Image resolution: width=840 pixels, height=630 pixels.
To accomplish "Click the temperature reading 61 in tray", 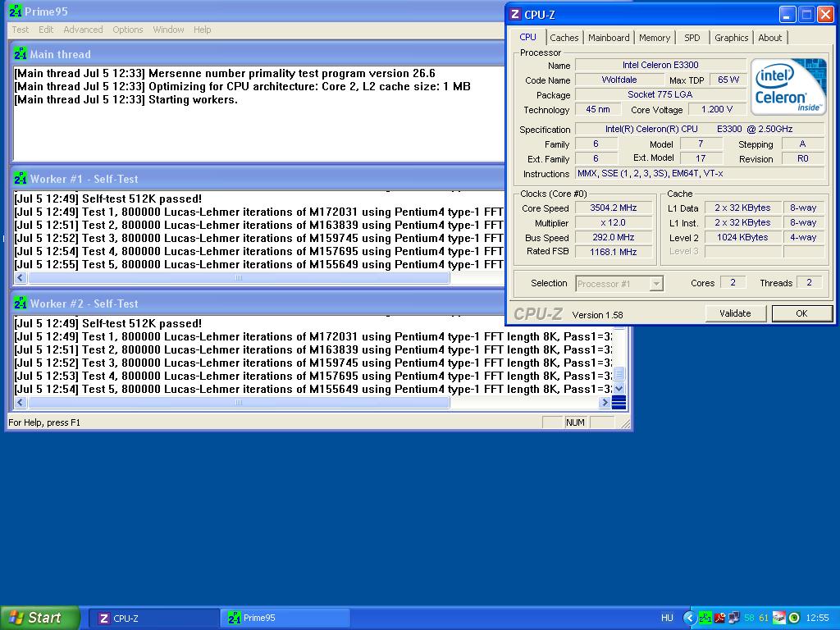I will (x=764, y=618).
